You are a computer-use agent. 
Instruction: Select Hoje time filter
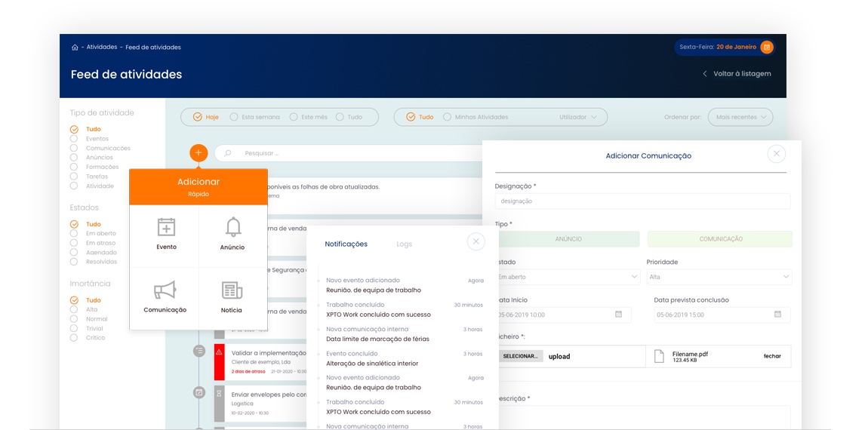click(x=206, y=117)
